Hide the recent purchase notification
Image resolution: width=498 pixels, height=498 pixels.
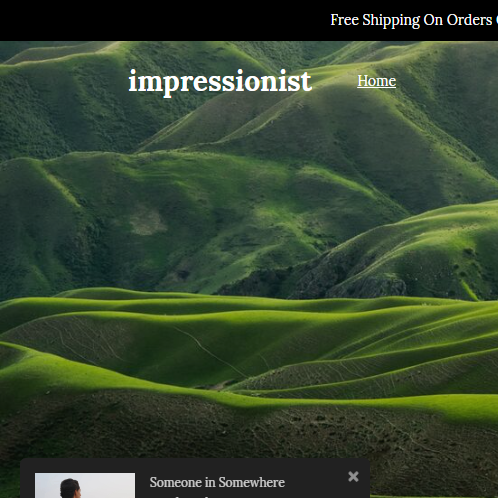tap(353, 476)
